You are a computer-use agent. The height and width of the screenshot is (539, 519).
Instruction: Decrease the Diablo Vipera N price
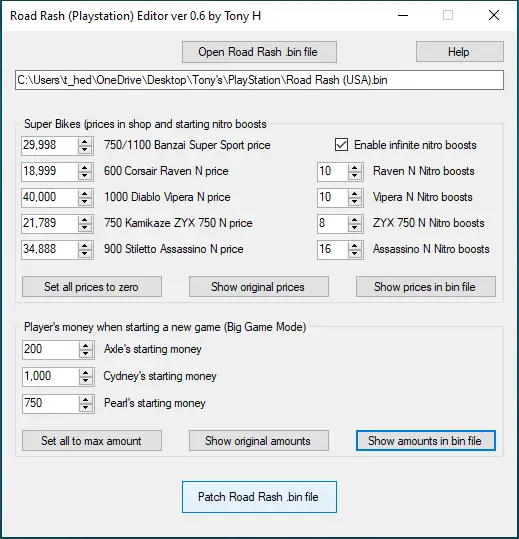tap(85, 201)
